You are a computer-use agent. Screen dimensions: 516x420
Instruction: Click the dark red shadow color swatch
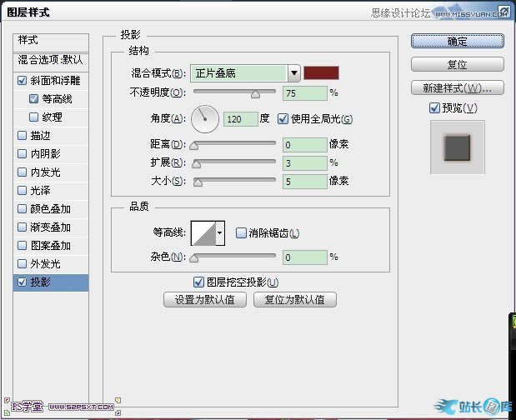[320, 72]
